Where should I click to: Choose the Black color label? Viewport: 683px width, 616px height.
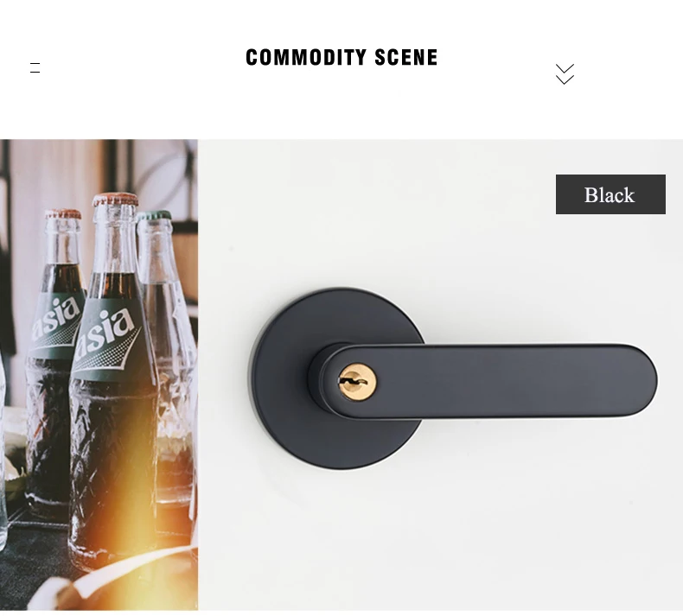pyautogui.click(x=610, y=194)
